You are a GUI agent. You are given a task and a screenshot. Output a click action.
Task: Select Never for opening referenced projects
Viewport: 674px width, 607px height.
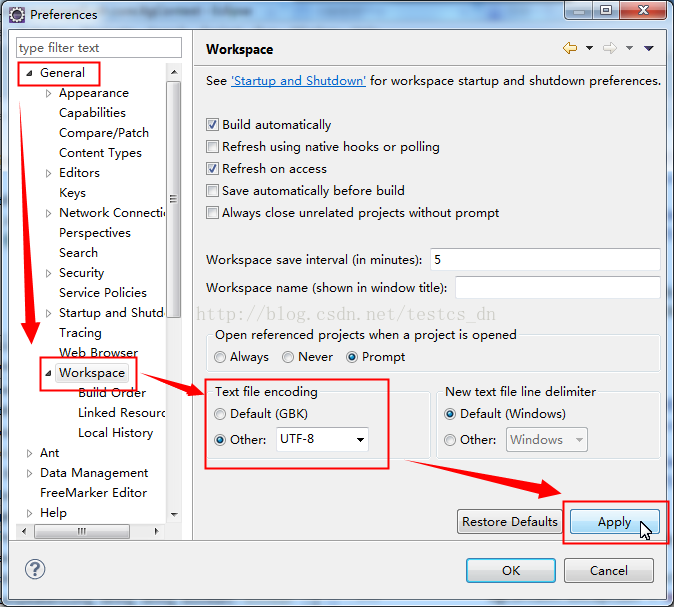[288, 357]
